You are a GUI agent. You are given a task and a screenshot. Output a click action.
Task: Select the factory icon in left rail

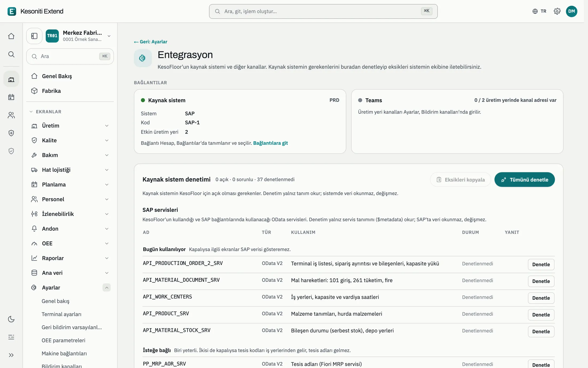tap(11, 79)
